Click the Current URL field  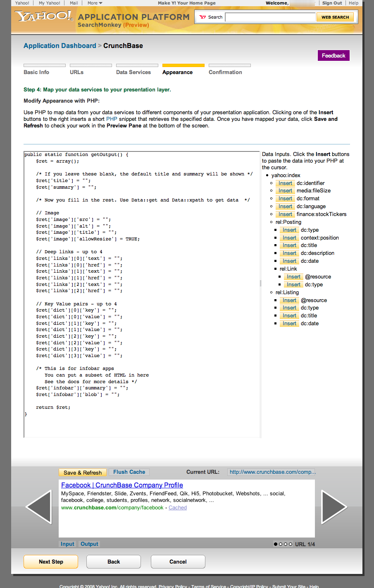point(272,472)
